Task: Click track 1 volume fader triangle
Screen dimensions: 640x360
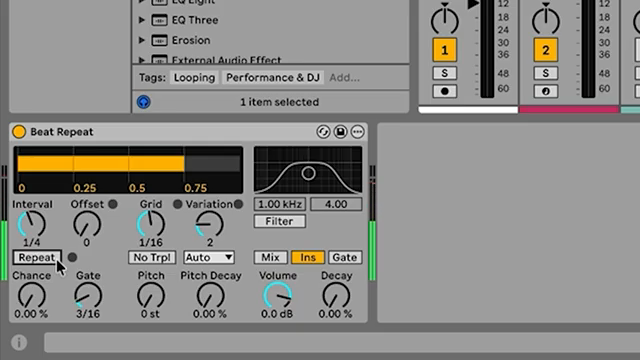Action: (x=473, y=4)
